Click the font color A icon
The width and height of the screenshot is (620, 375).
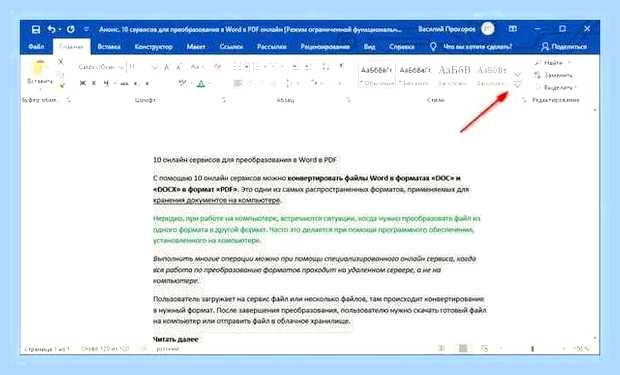pos(201,83)
